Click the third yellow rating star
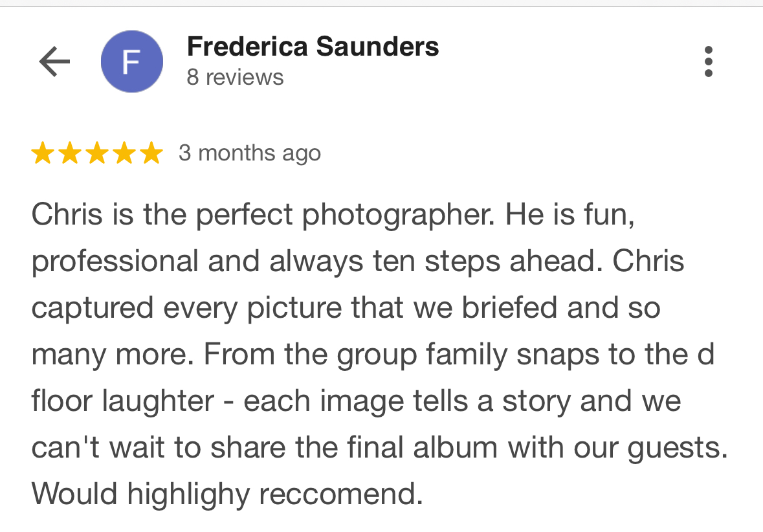The height and width of the screenshot is (532, 763). (97, 153)
